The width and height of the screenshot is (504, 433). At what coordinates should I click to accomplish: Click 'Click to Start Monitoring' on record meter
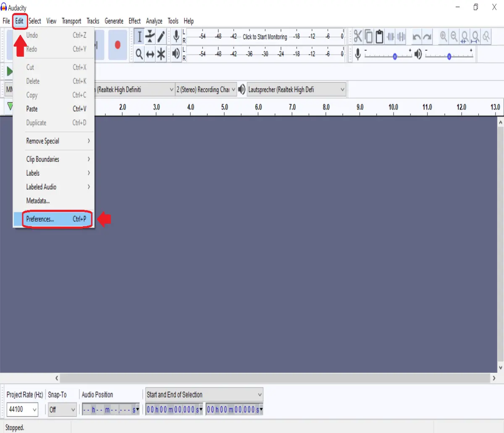tap(265, 37)
